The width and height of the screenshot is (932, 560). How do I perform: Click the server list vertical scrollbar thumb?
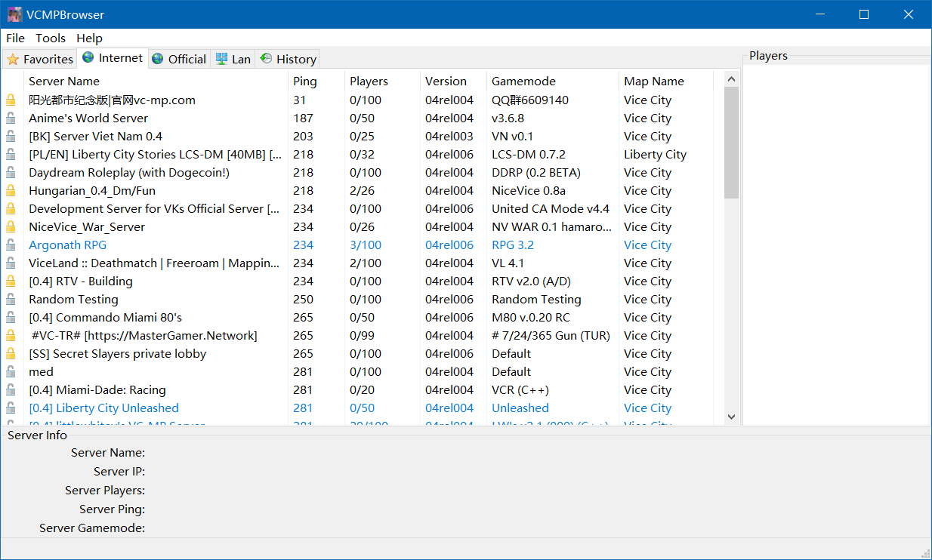pyautogui.click(x=731, y=142)
